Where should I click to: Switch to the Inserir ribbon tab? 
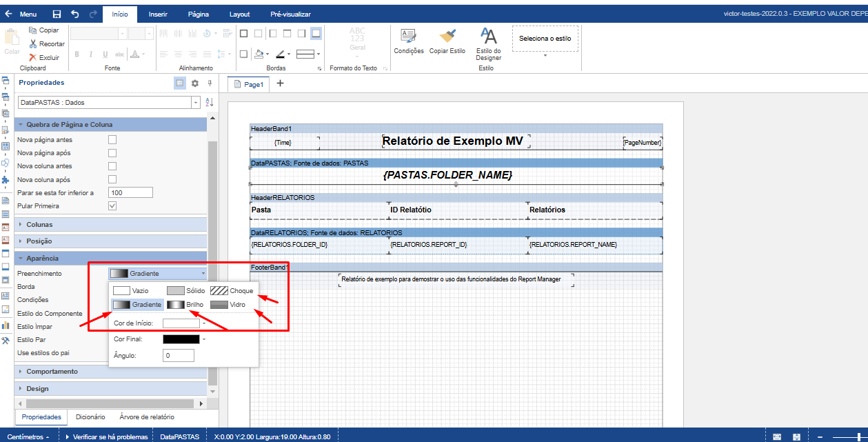click(x=158, y=14)
